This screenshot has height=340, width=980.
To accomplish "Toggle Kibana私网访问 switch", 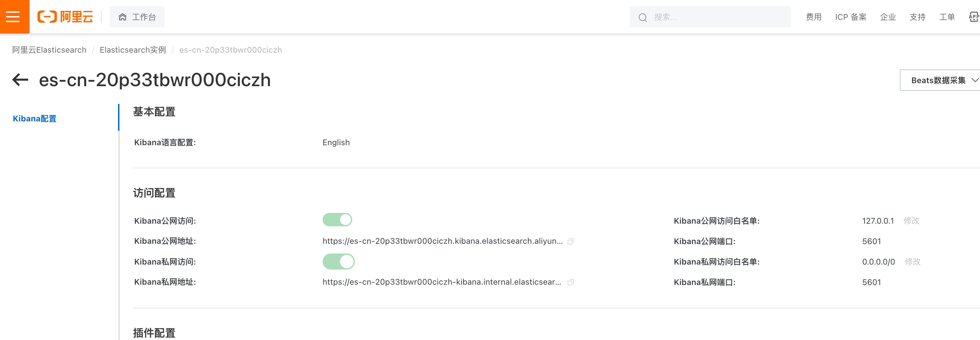I will click(x=338, y=262).
